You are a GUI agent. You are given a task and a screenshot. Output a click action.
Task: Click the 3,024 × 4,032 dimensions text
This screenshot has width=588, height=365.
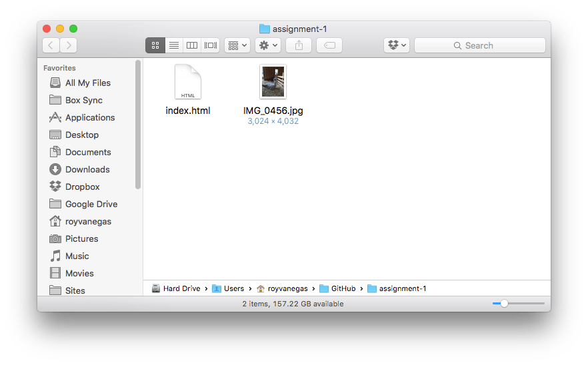click(x=273, y=121)
